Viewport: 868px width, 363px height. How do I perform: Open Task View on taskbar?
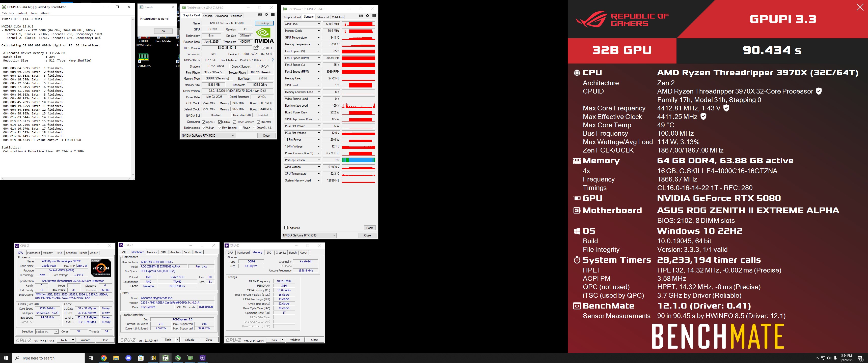pos(91,358)
